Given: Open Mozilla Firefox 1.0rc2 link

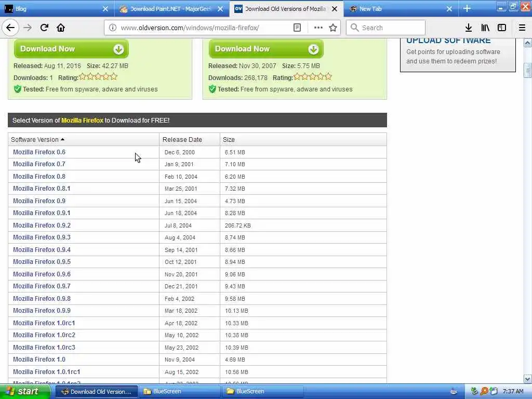Looking at the screenshot, I should (44, 335).
